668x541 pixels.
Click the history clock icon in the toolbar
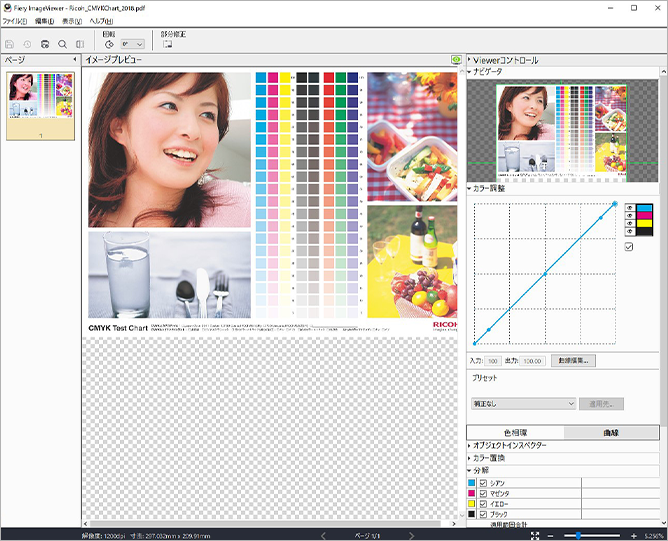click(27, 44)
